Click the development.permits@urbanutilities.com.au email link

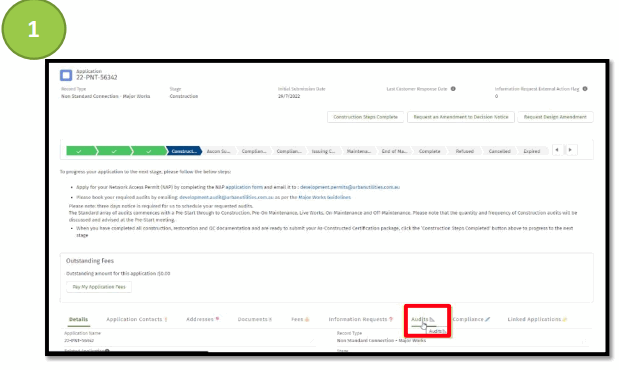[350, 187]
